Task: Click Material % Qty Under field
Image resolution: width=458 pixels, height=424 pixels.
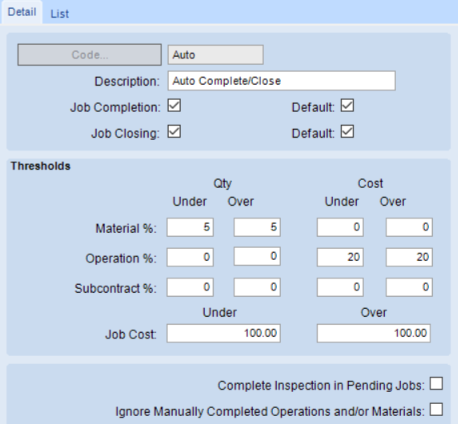Action: tap(190, 227)
